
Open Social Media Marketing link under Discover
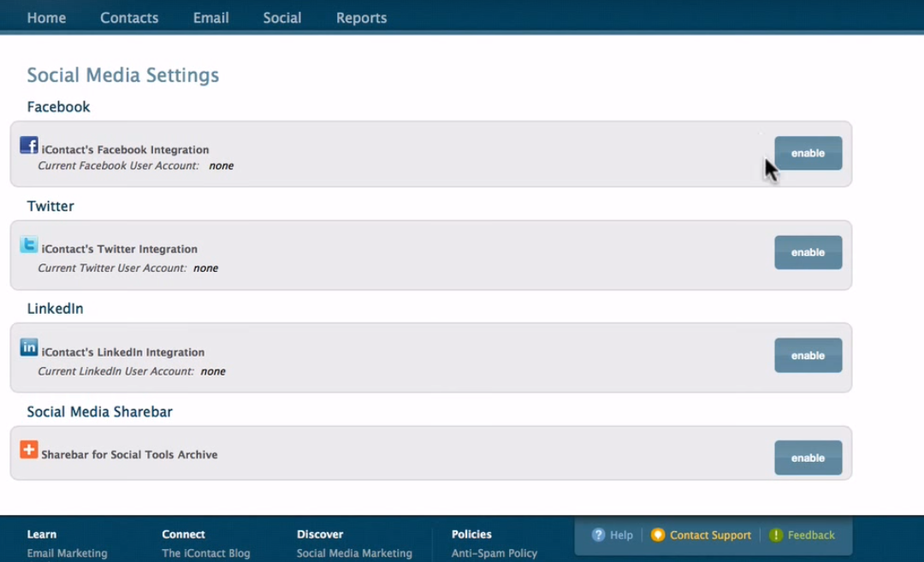click(354, 553)
